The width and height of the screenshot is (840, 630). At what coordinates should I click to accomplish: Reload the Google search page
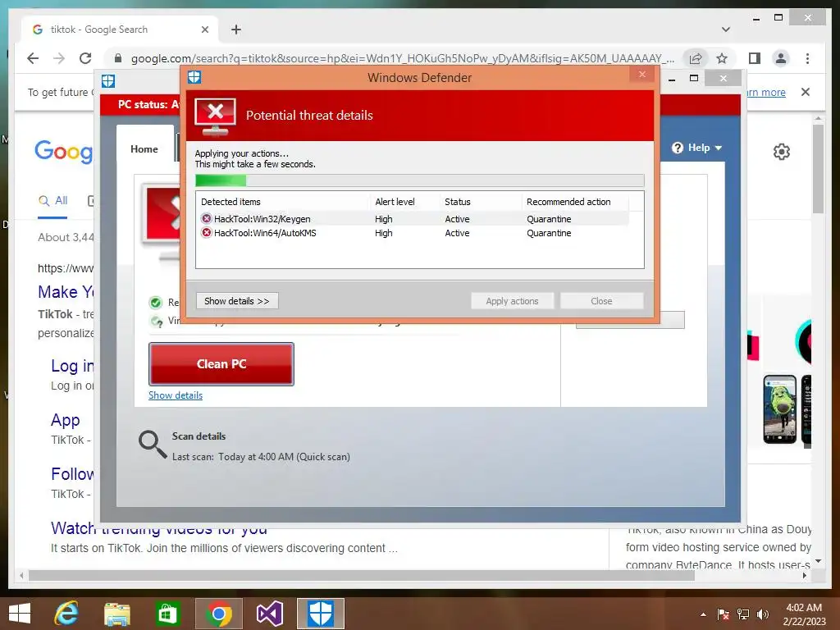85,58
